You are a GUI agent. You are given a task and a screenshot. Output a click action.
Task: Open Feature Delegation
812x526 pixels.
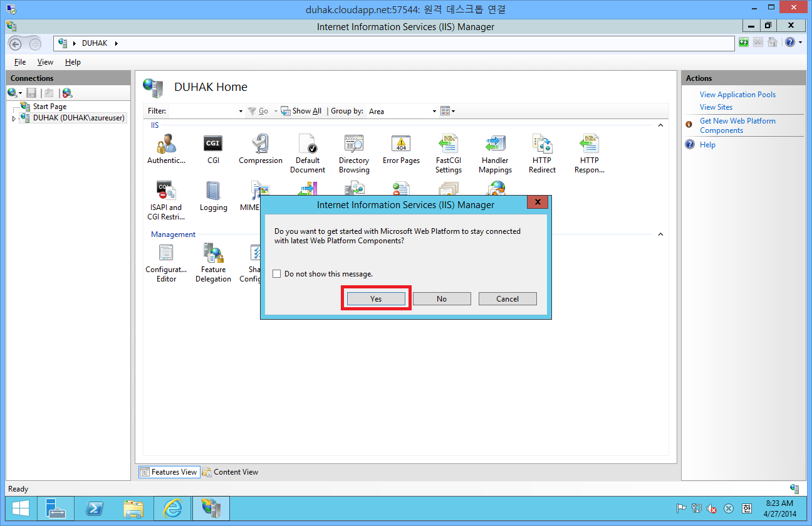(x=213, y=263)
